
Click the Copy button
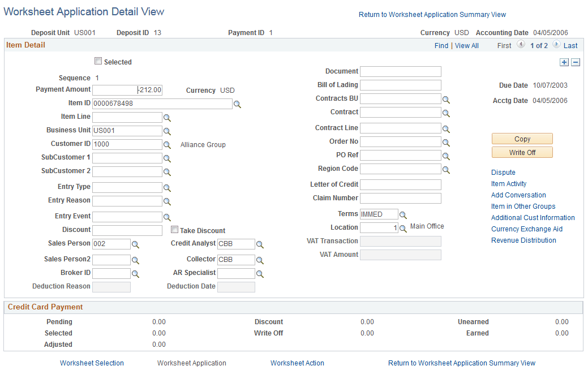(522, 138)
